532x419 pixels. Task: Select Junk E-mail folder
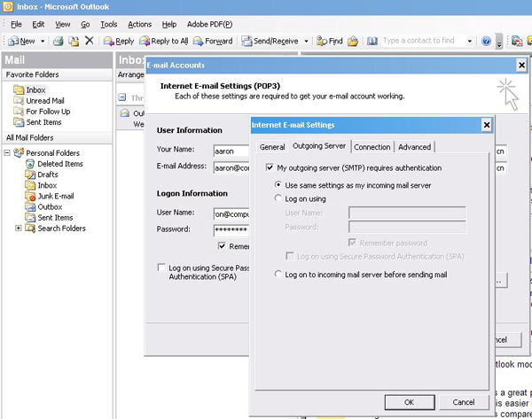tap(50, 196)
